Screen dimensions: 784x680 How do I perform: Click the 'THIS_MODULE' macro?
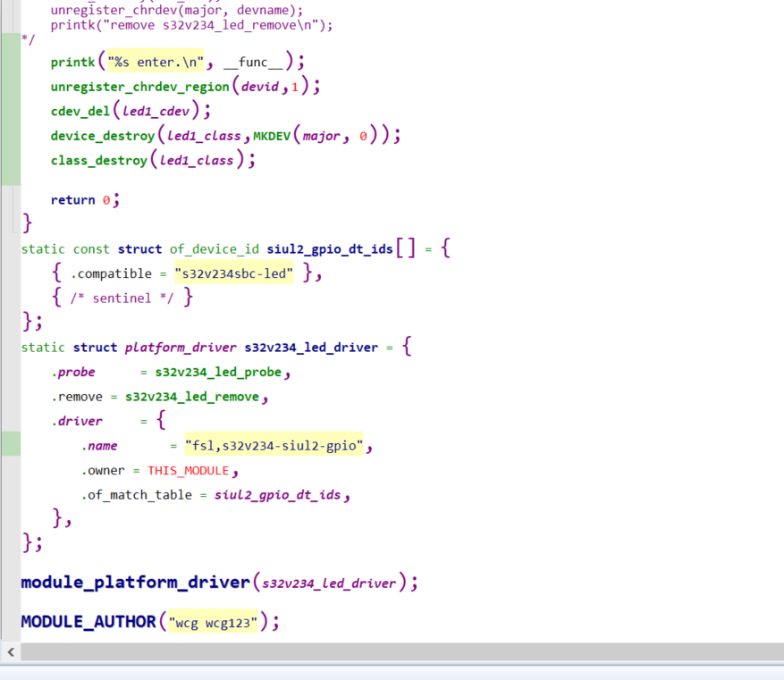[x=188, y=471]
